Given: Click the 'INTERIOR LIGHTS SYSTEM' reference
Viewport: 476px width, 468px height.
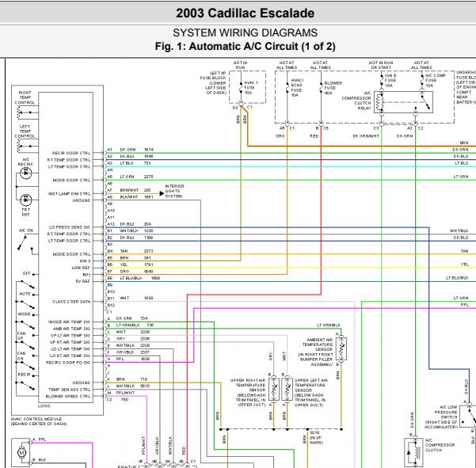Looking at the screenshot, I should (x=174, y=191).
